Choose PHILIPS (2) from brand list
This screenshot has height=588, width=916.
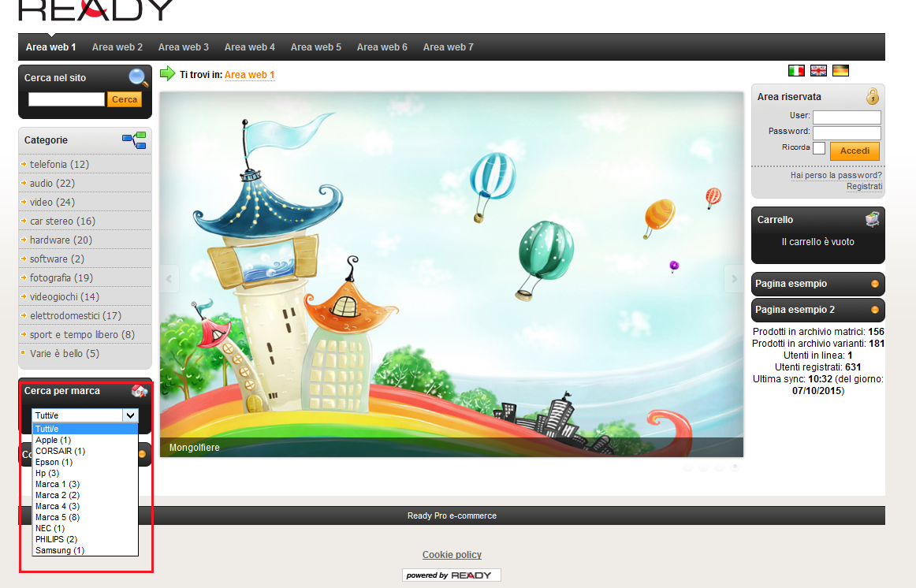(x=85, y=540)
